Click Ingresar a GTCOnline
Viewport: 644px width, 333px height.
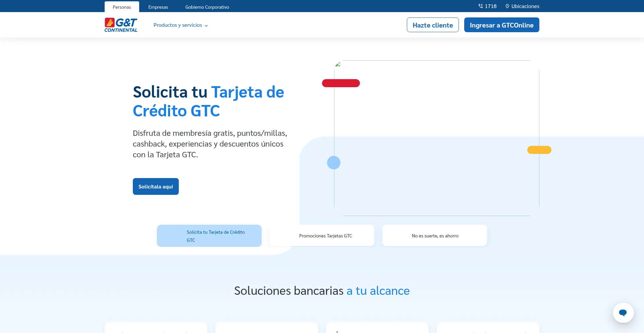tap(501, 24)
